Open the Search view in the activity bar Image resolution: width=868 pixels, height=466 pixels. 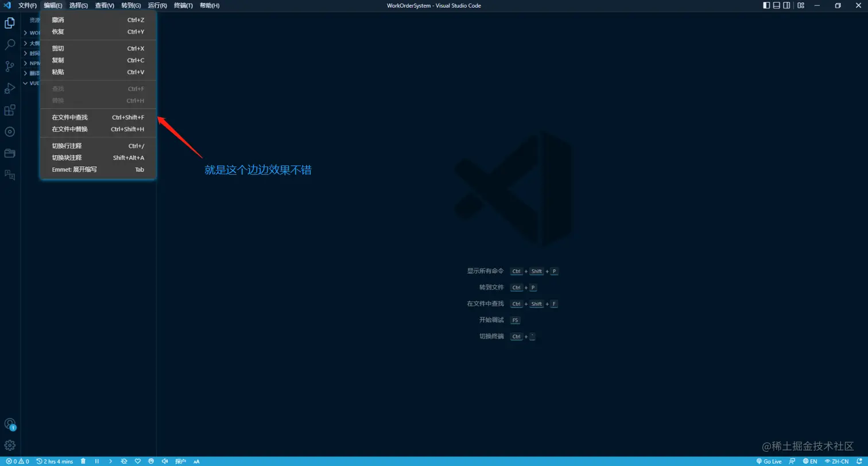pos(10,45)
